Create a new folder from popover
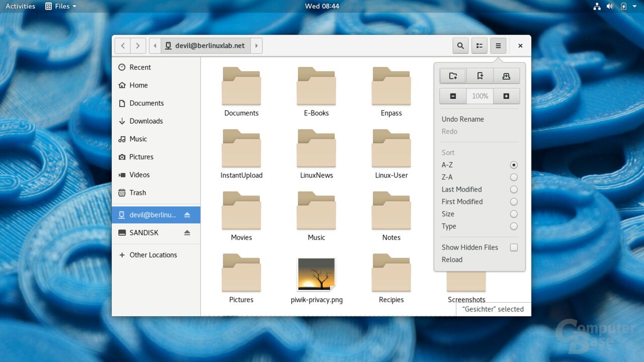The height and width of the screenshot is (362, 644). click(x=453, y=76)
